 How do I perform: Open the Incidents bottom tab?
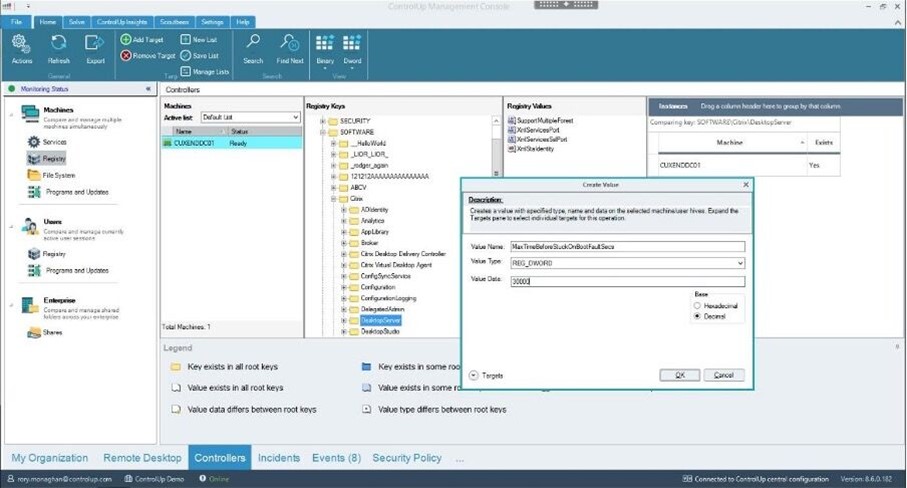[x=279, y=458]
